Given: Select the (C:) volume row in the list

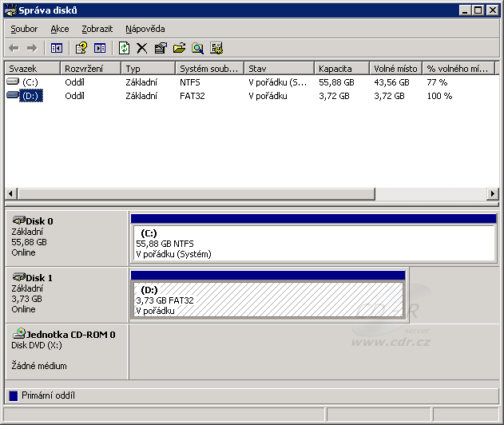Looking at the screenshot, I should pyautogui.click(x=30, y=81).
